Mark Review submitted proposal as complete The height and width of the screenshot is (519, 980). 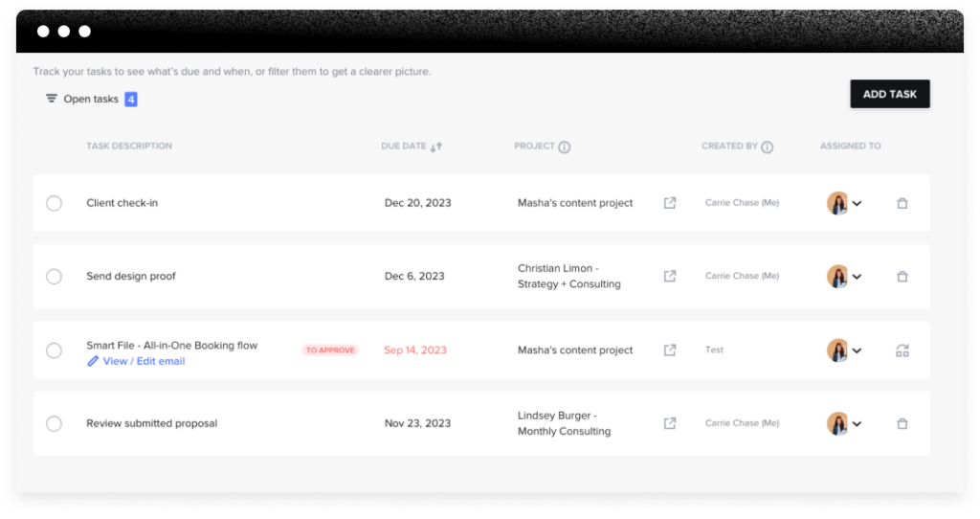tap(54, 423)
